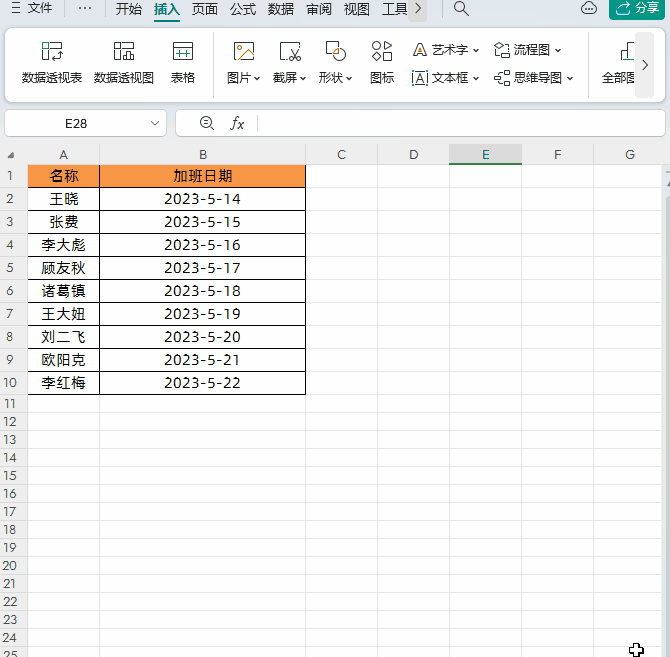
Task: Switch to the 开始 ribbon tab
Action: (128, 9)
